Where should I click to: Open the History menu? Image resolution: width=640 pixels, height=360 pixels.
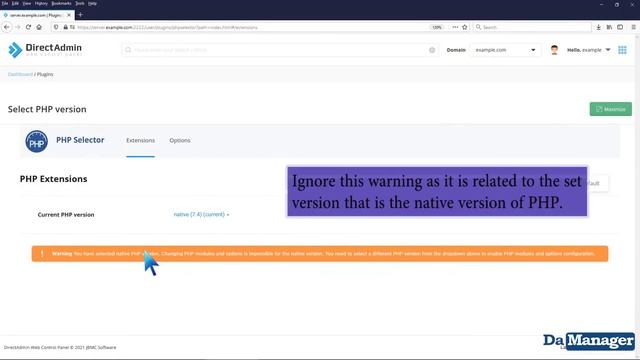click(41, 3)
